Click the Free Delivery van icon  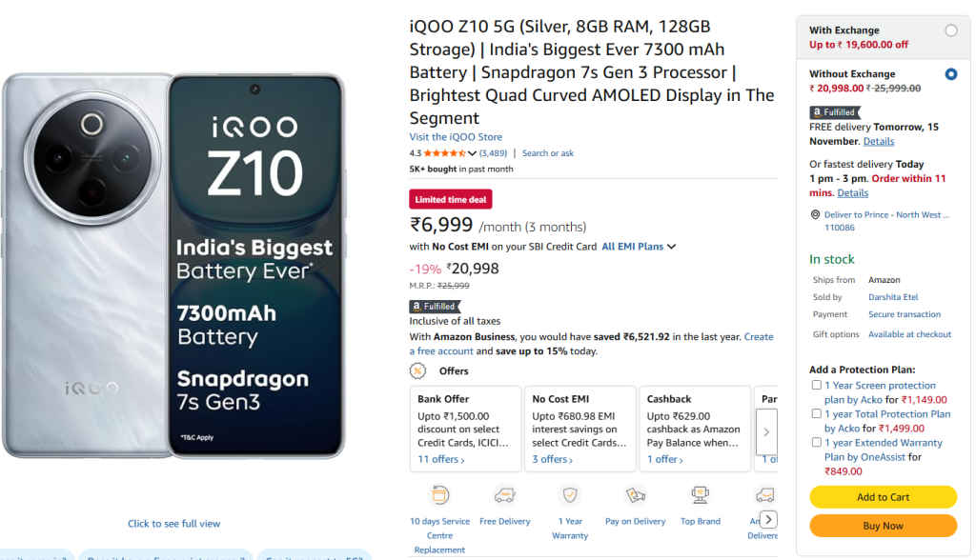[504, 496]
